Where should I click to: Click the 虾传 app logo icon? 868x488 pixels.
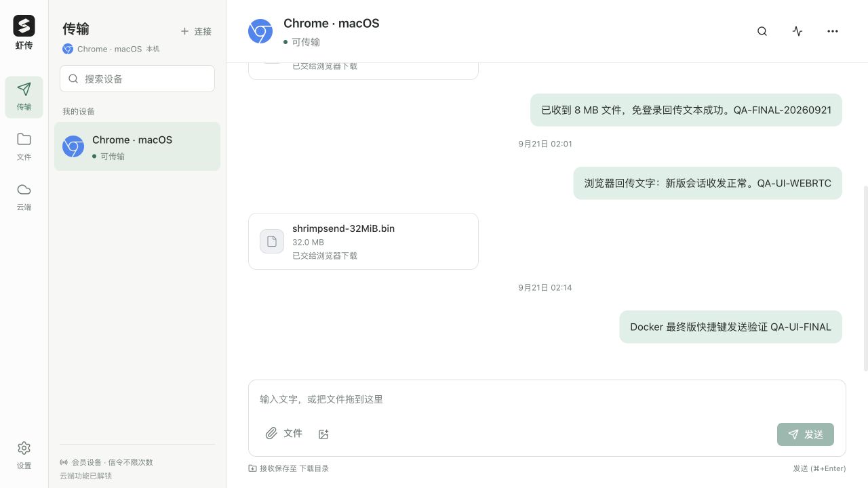pyautogui.click(x=24, y=26)
